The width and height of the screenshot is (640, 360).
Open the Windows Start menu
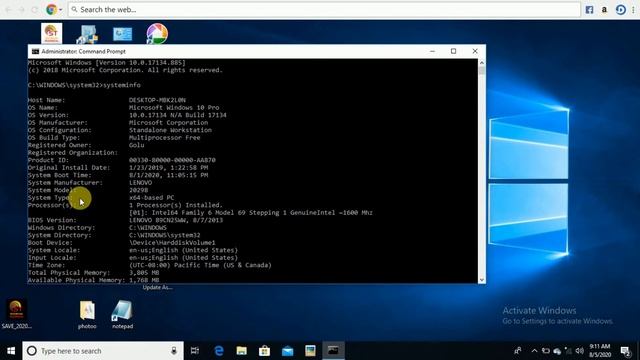point(11,351)
